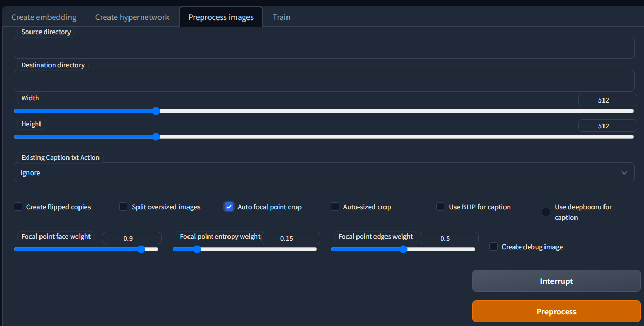
Task: Enable Create flipped copies checkbox
Action: [18, 207]
